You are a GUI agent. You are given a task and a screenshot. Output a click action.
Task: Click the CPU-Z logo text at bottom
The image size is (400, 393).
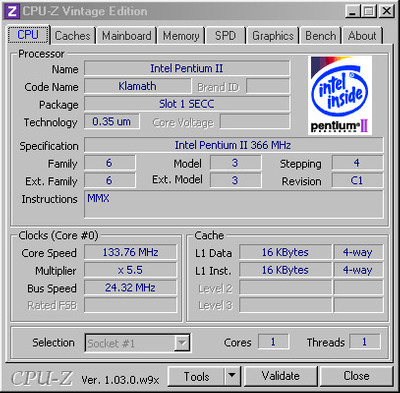pos(42,378)
